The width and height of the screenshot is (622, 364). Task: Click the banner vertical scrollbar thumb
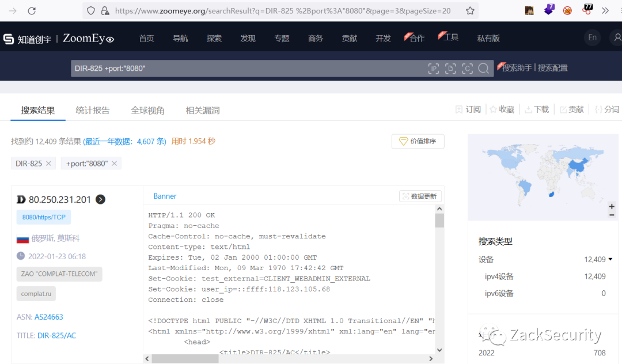click(439, 221)
